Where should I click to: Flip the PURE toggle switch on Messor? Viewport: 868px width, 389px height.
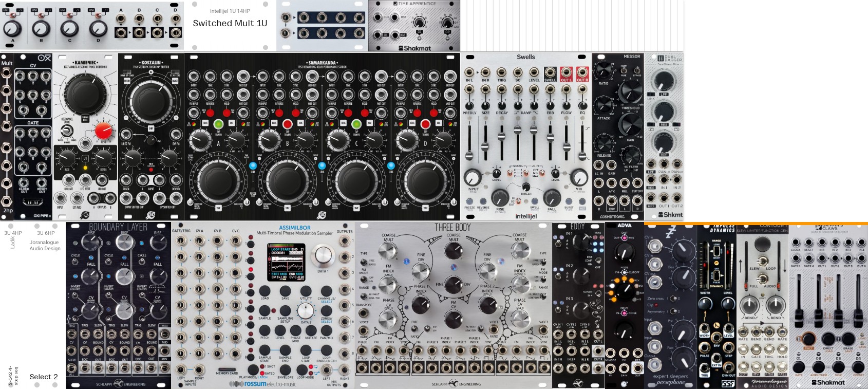point(624,70)
